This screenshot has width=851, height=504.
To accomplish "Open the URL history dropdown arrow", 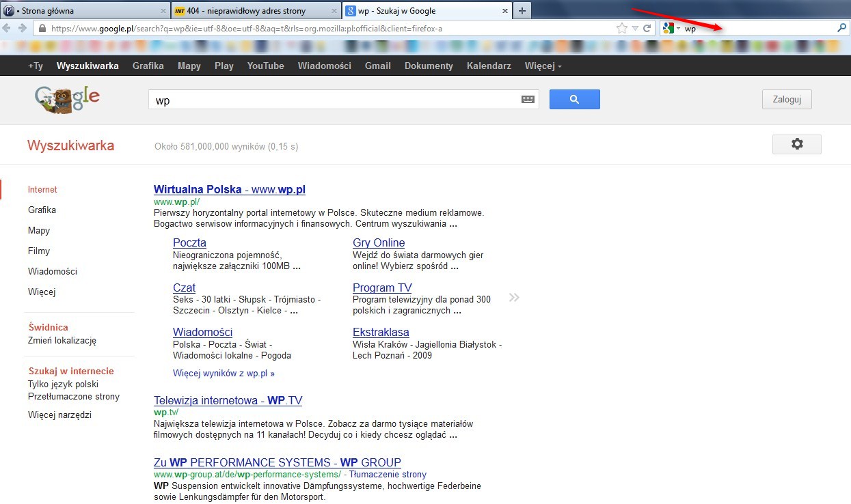I will point(635,28).
